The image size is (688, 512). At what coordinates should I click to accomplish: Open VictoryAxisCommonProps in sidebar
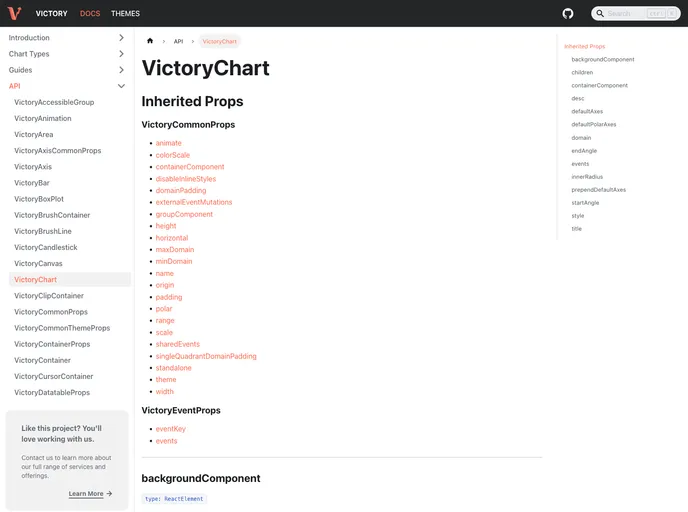point(57,150)
